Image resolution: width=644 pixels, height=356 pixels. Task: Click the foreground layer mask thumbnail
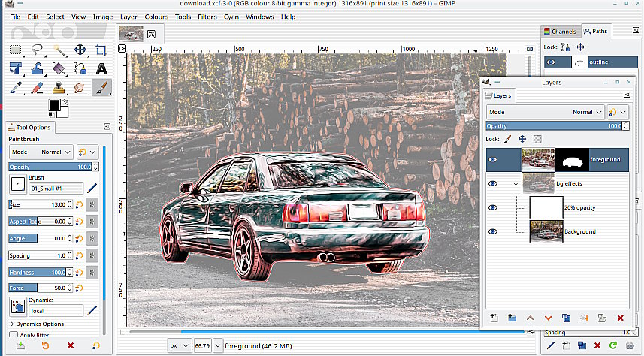[x=571, y=159]
